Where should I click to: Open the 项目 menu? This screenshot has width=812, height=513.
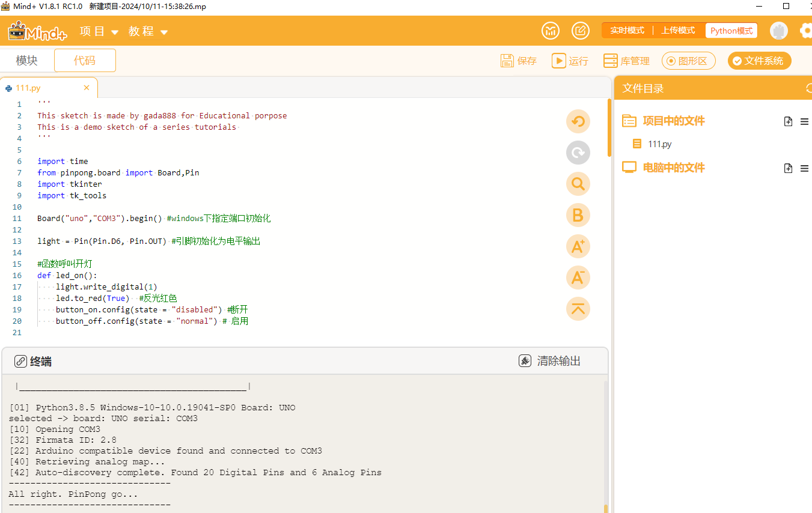pyautogui.click(x=99, y=31)
